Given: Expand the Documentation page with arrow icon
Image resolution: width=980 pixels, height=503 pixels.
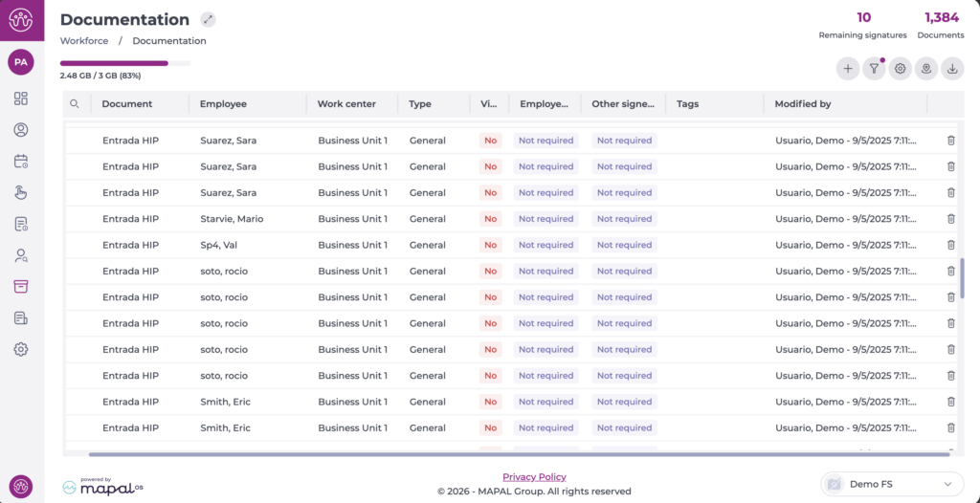Looking at the screenshot, I should 209,20.
